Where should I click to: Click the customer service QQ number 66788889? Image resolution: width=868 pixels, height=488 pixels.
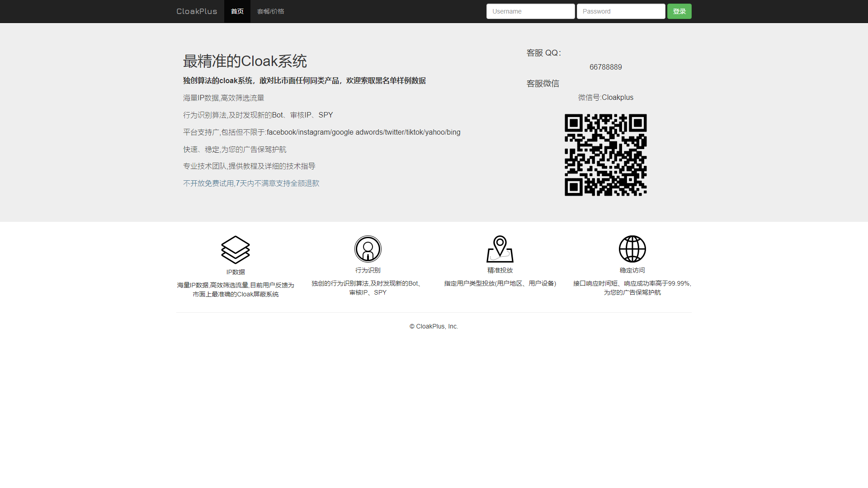pyautogui.click(x=605, y=67)
